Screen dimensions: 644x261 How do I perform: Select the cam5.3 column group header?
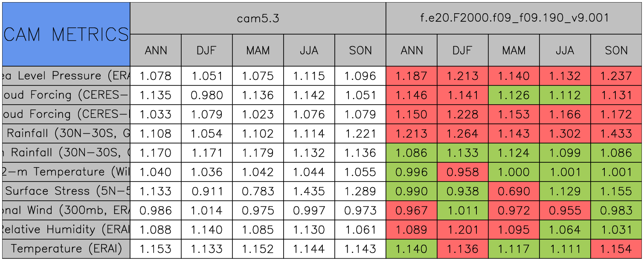[258, 18]
